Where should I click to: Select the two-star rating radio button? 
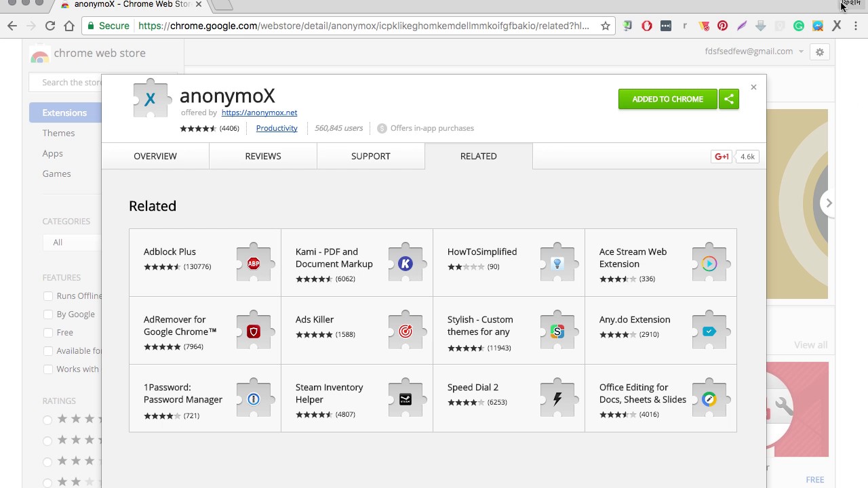(47, 483)
